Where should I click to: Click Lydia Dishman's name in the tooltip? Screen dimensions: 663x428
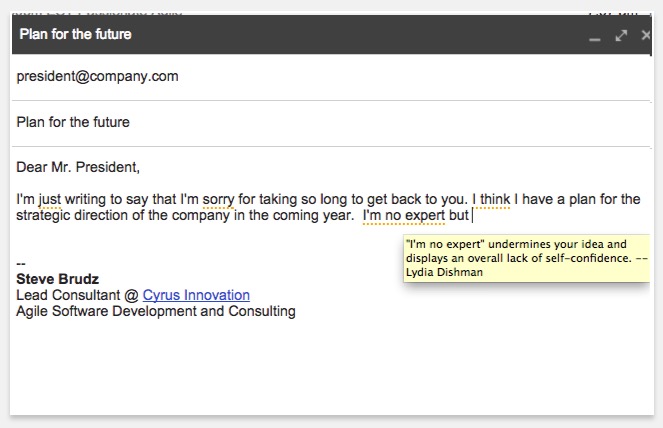click(444, 272)
